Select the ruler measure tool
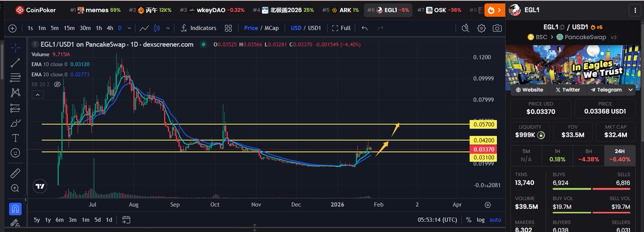This screenshot has height=232, width=644. pyautogui.click(x=15, y=173)
